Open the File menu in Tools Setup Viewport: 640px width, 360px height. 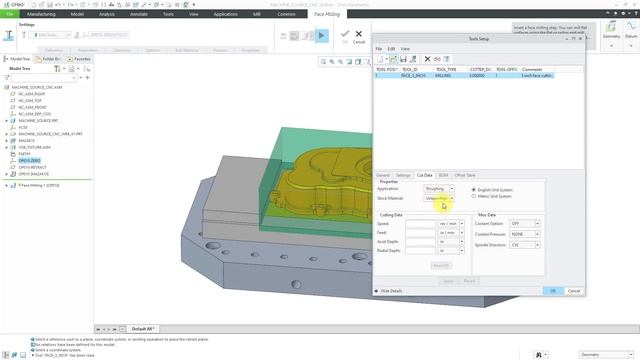click(x=379, y=49)
